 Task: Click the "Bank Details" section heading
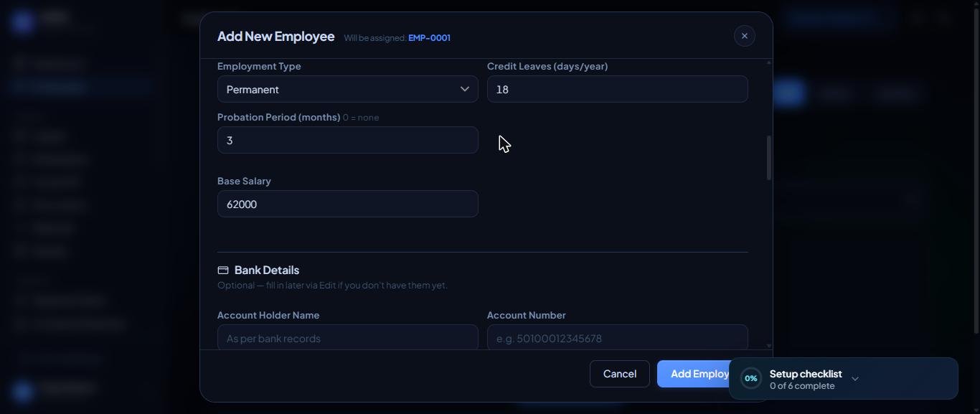[267, 270]
